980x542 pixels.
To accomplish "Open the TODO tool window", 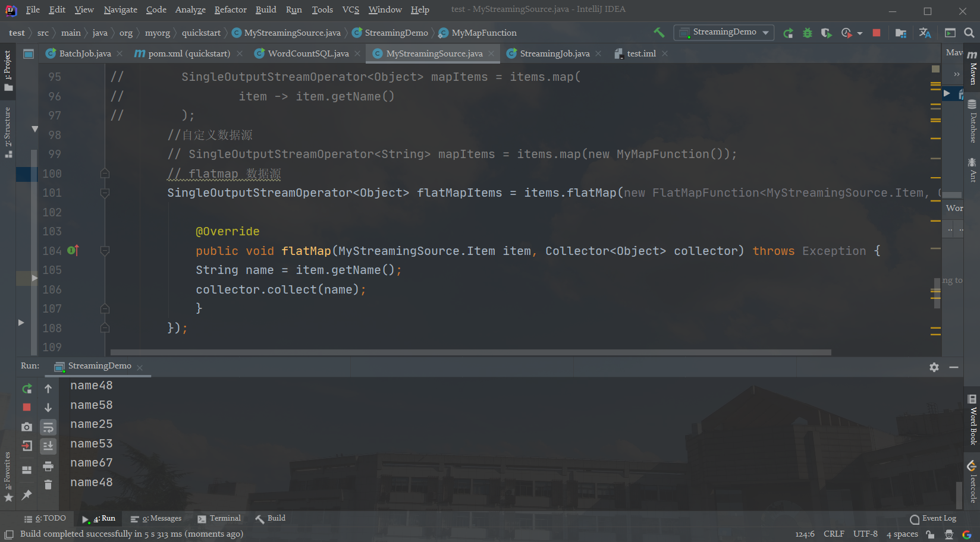I will tap(45, 518).
